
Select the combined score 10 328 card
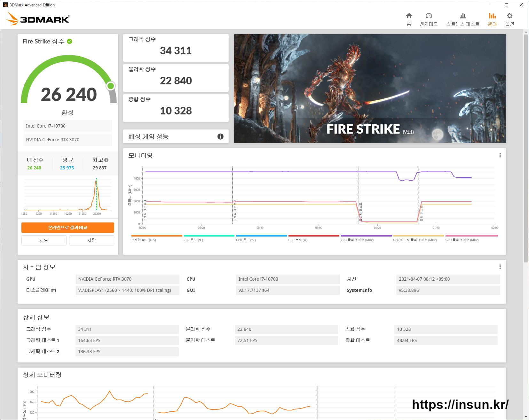176,108
